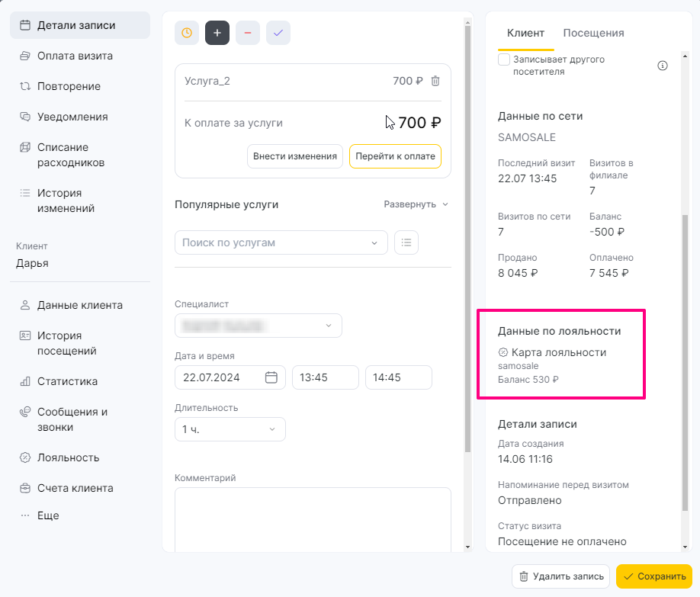
Task: Switch to the Посещения tab
Action: click(x=593, y=33)
